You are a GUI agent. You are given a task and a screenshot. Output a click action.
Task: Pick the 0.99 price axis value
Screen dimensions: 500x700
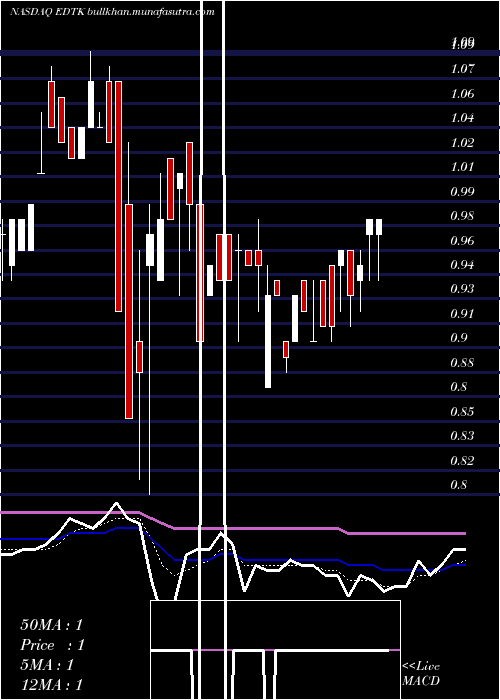coord(462,192)
